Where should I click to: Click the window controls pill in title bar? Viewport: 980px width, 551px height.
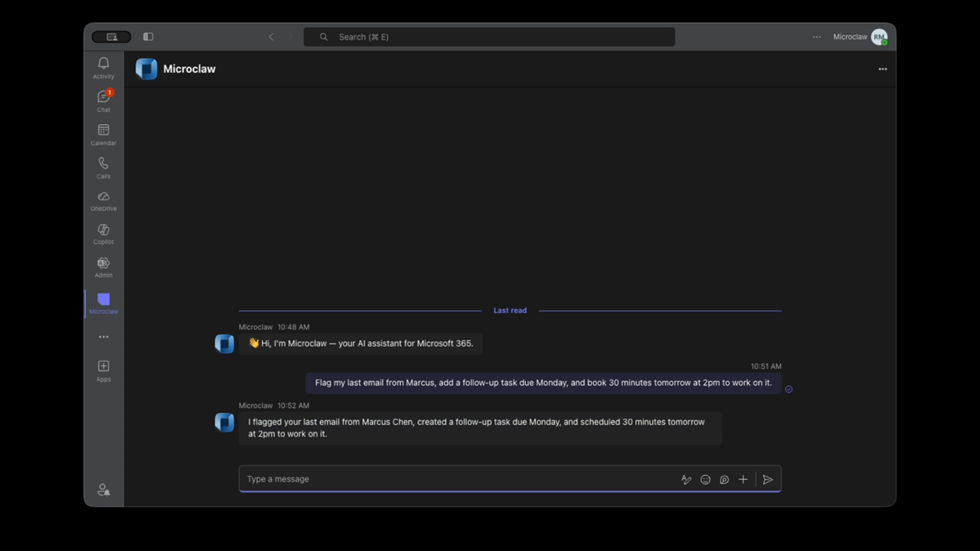[112, 37]
